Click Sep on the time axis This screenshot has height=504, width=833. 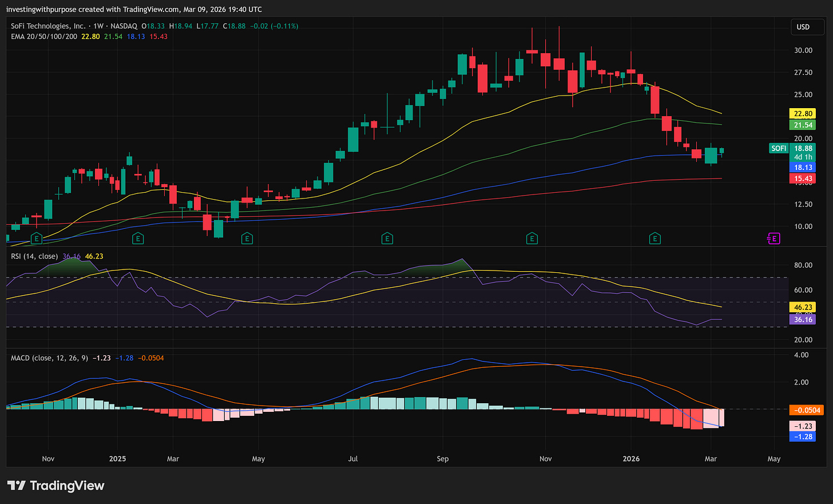click(x=443, y=459)
